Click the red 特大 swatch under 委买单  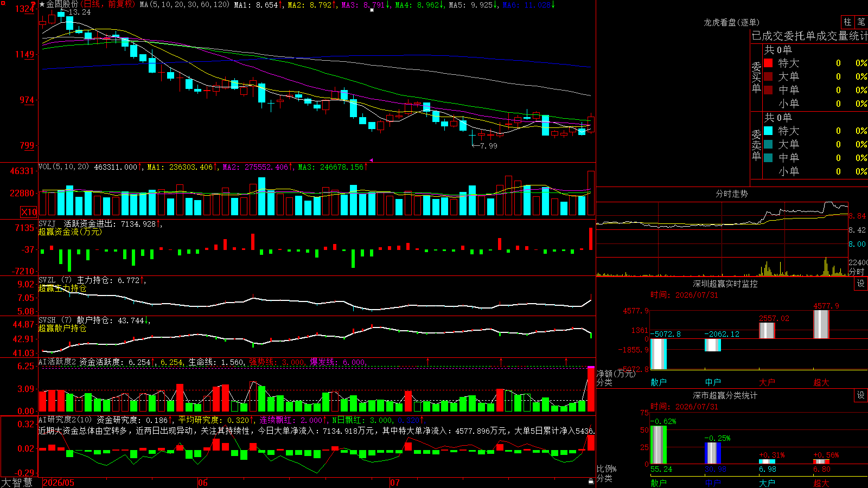[768, 63]
